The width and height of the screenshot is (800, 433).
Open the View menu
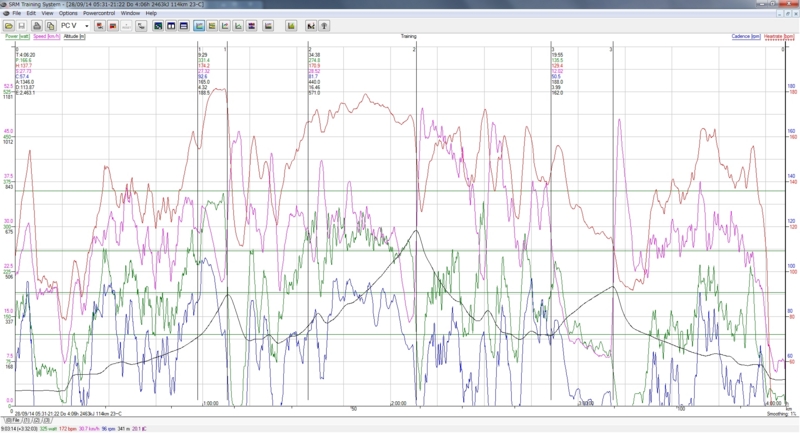(x=47, y=13)
